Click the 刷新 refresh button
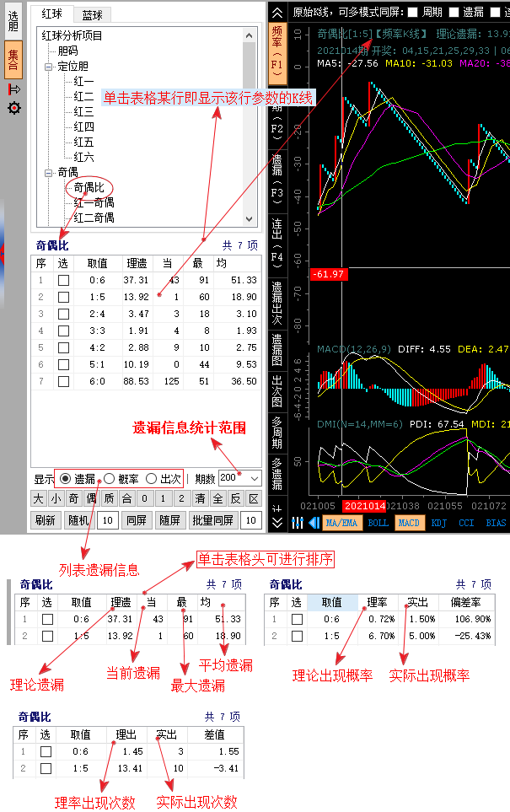510x812 pixels. [x=47, y=521]
